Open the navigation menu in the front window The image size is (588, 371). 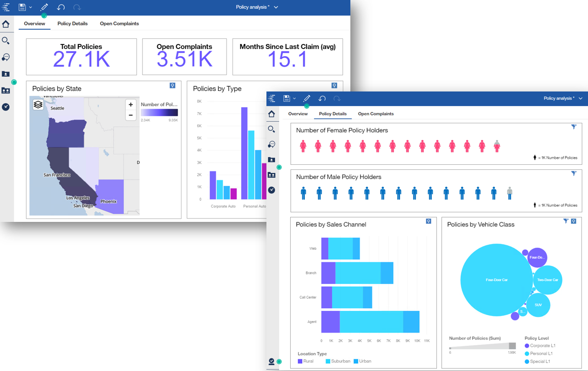point(272,99)
